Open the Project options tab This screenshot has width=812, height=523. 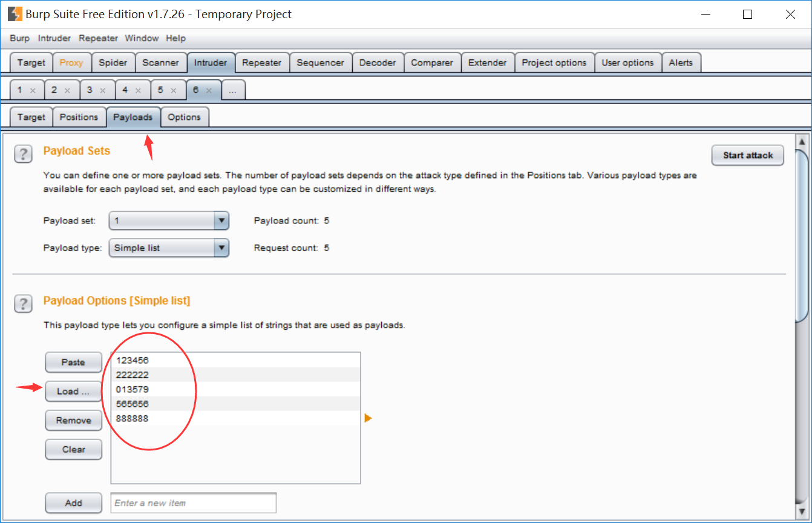[x=554, y=62]
